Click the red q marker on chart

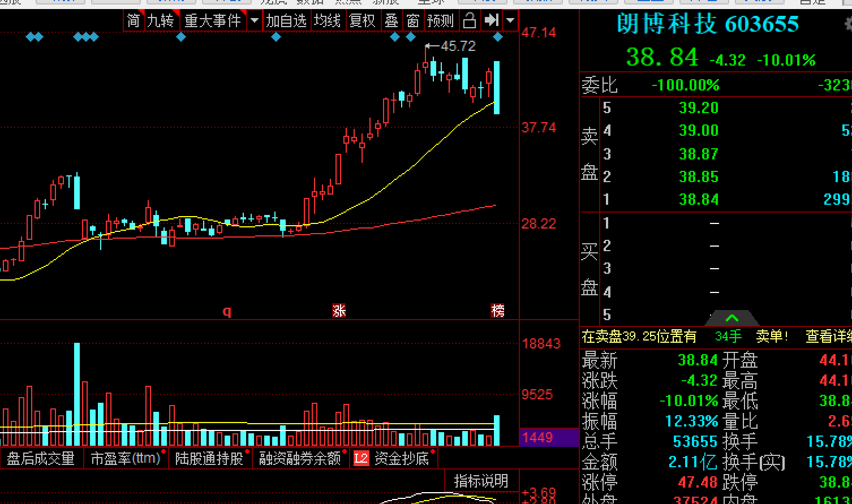point(227,311)
